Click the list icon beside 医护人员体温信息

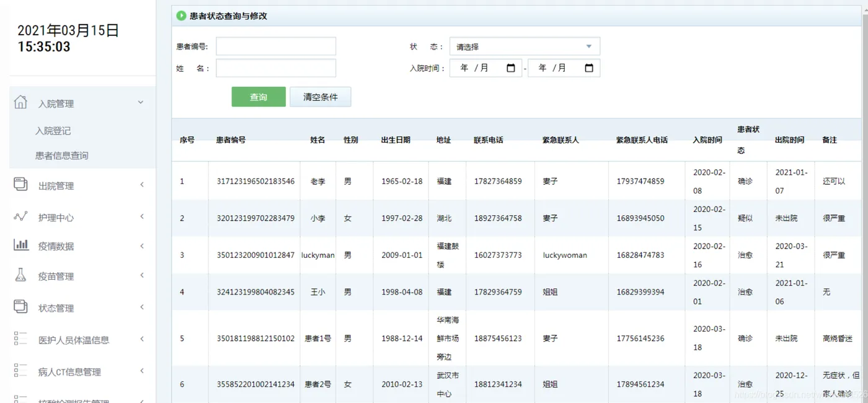[20, 339]
